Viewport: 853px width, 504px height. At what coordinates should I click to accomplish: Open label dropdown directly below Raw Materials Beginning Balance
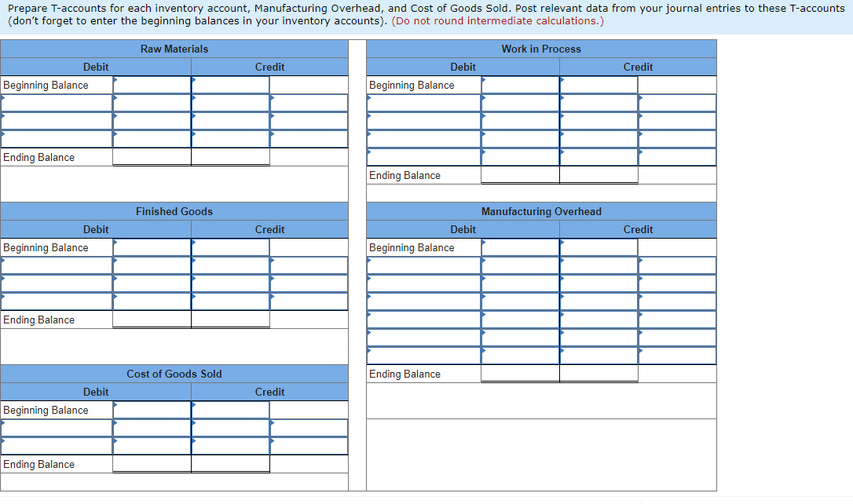point(57,103)
